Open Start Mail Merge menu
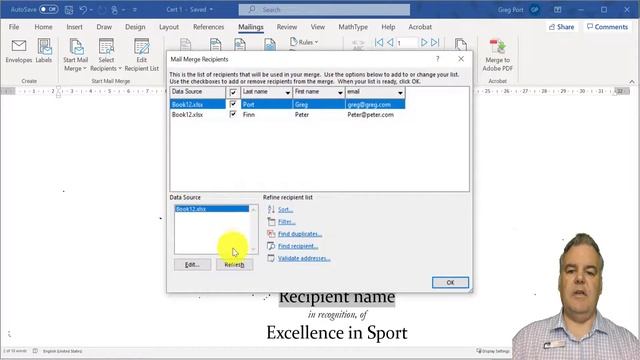Image resolution: width=640 pixels, height=360 pixels. 76,55
